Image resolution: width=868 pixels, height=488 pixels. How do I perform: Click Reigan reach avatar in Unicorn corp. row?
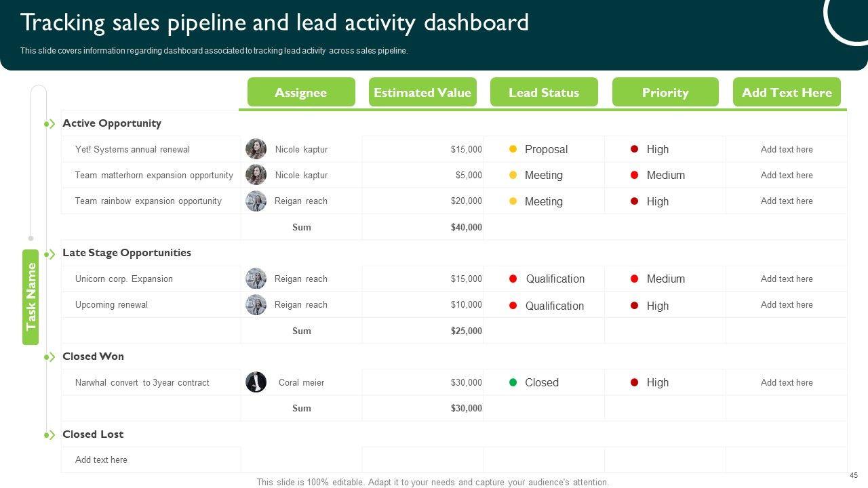pyautogui.click(x=256, y=279)
